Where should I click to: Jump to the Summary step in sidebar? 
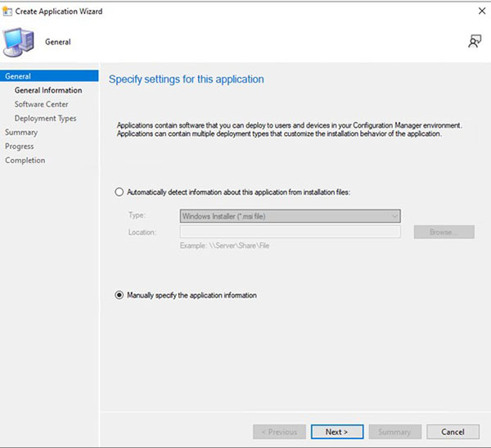pos(21,132)
